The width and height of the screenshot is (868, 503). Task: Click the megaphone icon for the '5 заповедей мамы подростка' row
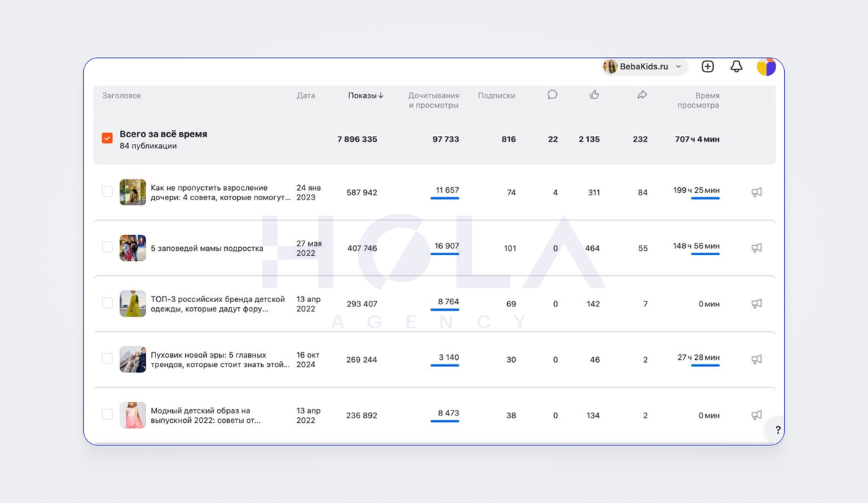[x=757, y=248]
